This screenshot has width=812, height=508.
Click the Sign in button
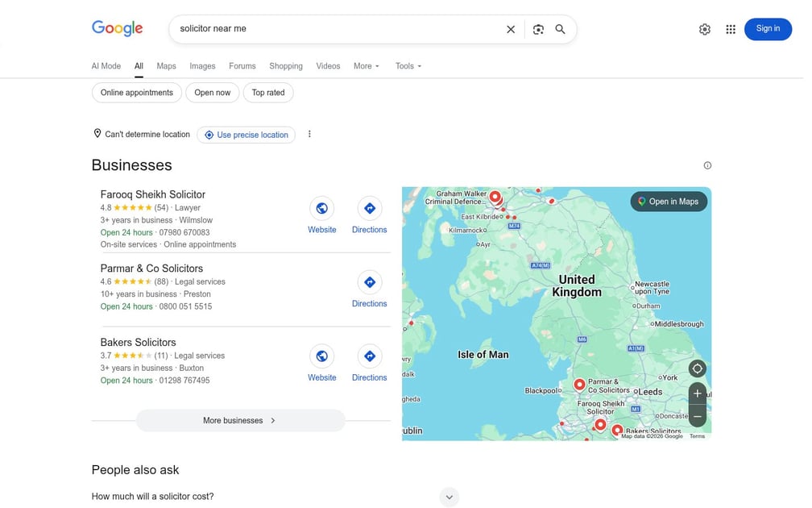click(x=768, y=29)
